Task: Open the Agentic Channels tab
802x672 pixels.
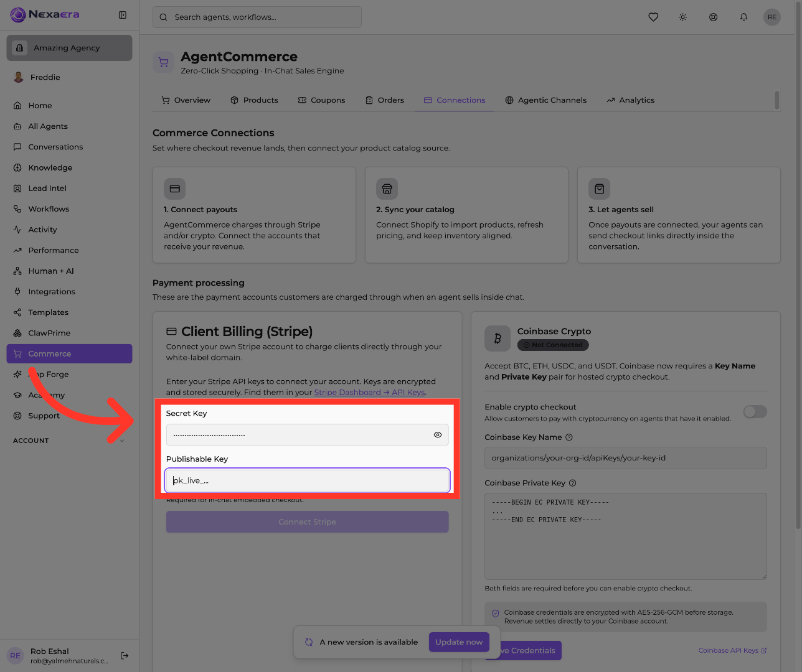Action: click(x=546, y=100)
